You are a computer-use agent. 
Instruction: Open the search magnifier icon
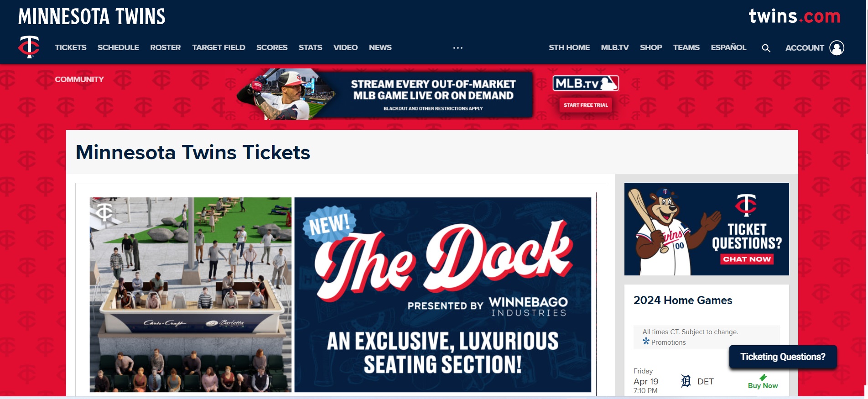click(766, 48)
